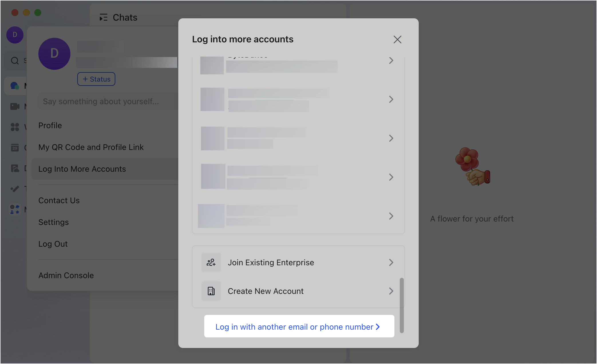Open the Messenger chat icon in sidebar
The width and height of the screenshot is (597, 364).
pyautogui.click(x=15, y=86)
